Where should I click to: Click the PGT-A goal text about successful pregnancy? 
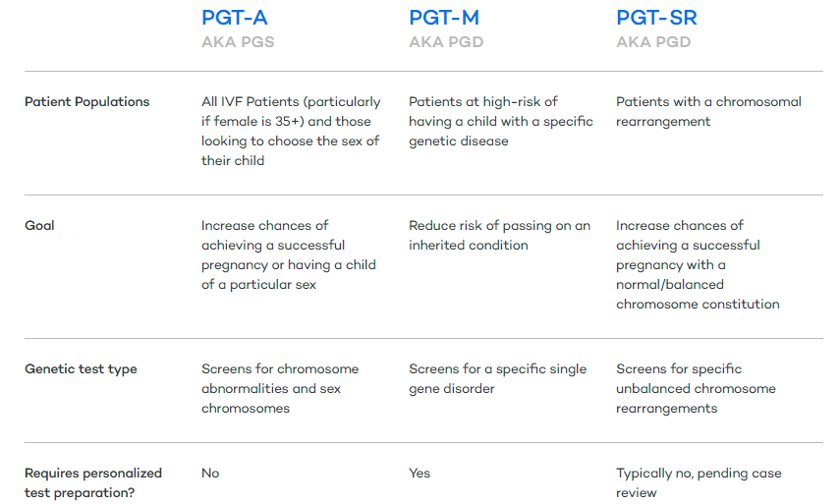[289, 254]
